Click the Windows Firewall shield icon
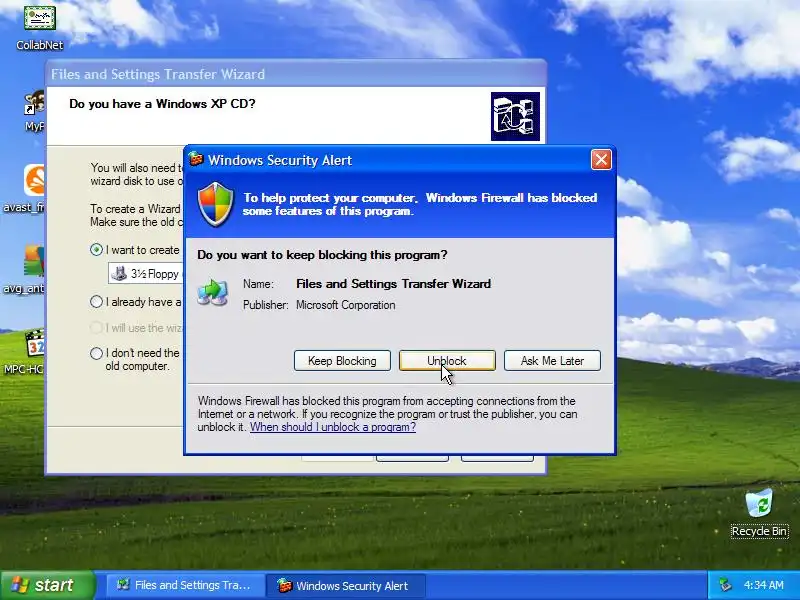This screenshot has height=600, width=800. [x=216, y=204]
